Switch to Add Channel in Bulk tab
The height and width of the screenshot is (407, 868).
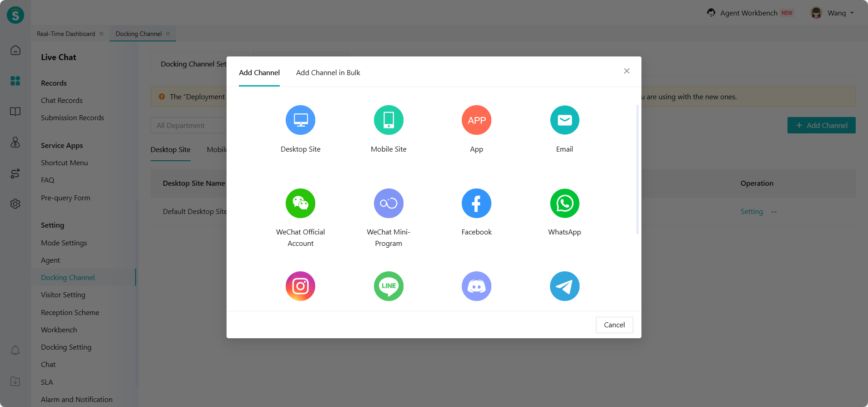[328, 73]
